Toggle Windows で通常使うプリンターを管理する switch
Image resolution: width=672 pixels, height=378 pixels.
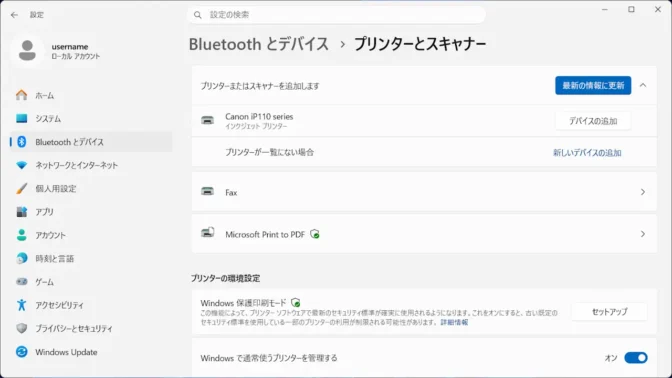point(636,358)
